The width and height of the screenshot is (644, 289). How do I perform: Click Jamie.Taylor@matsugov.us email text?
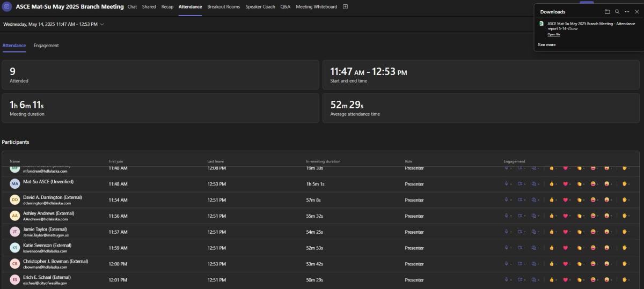pos(46,235)
